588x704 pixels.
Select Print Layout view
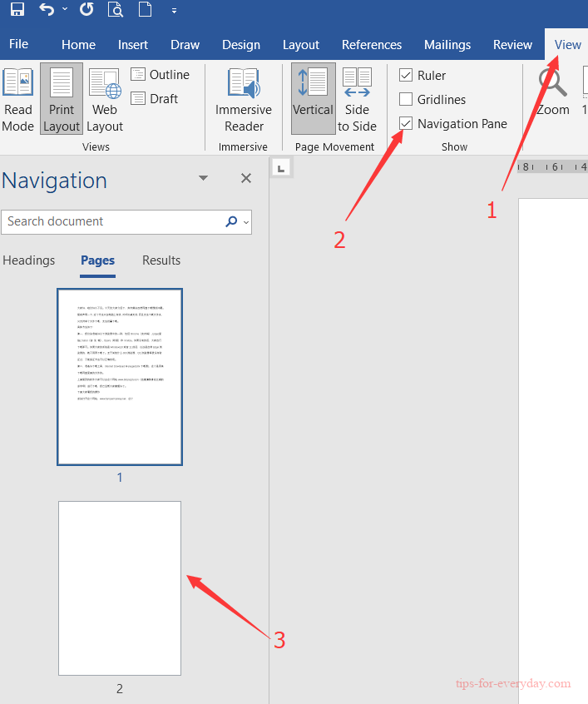point(62,99)
